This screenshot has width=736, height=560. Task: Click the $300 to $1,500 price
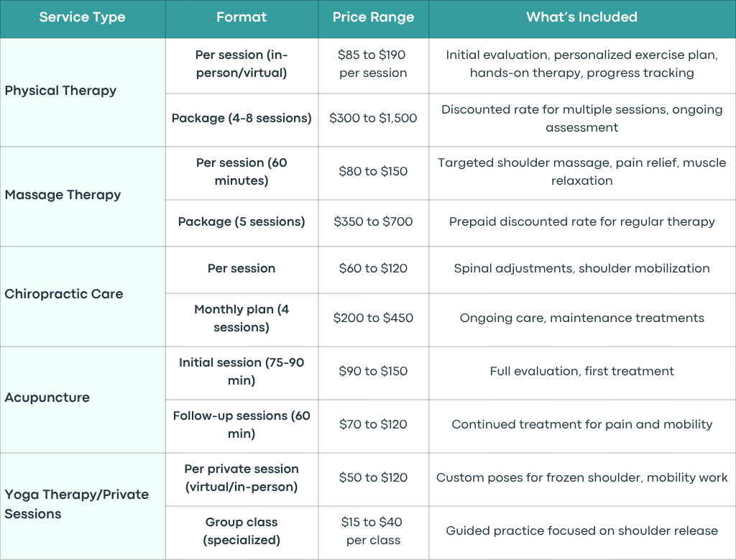(x=374, y=120)
